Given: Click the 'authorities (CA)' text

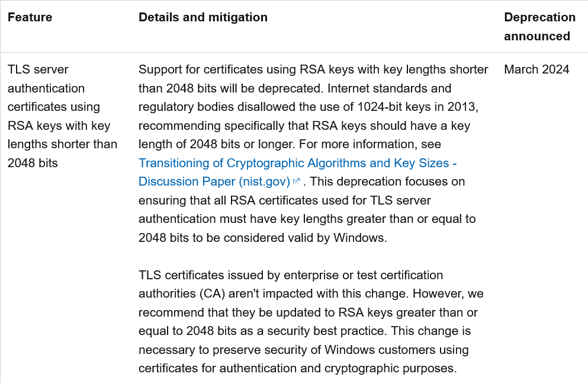Looking at the screenshot, I should point(182,293).
